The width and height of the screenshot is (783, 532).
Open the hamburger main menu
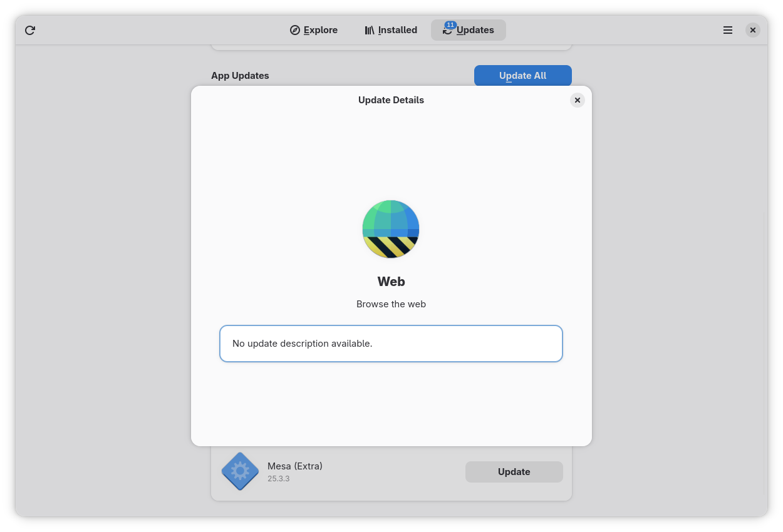tap(728, 30)
